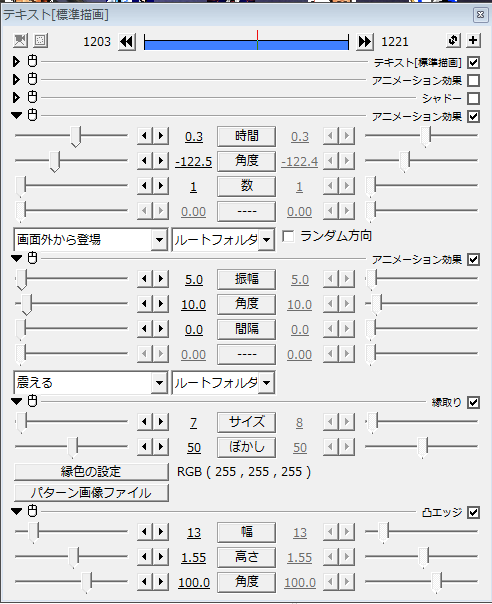The image size is (492, 604).
Task: Click the left 0.3 時間 value
Action: 194,137
